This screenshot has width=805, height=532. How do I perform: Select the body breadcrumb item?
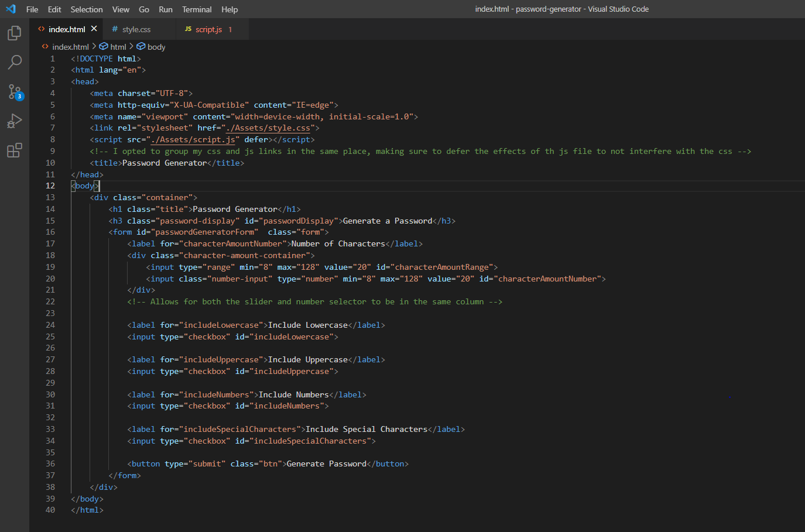[155, 46]
